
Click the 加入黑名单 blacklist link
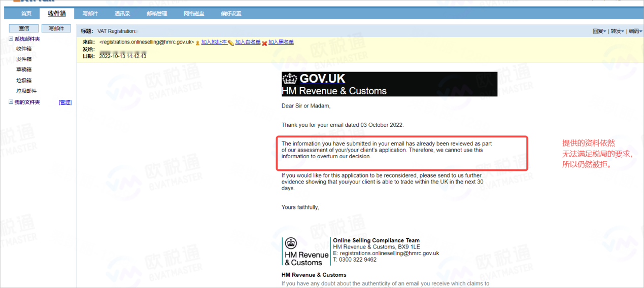tap(281, 43)
